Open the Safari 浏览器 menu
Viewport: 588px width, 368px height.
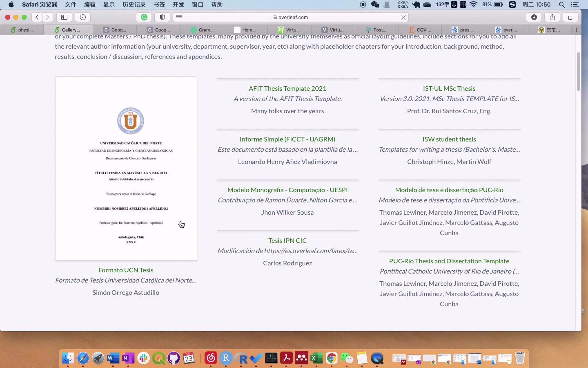(x=40, y=4)
